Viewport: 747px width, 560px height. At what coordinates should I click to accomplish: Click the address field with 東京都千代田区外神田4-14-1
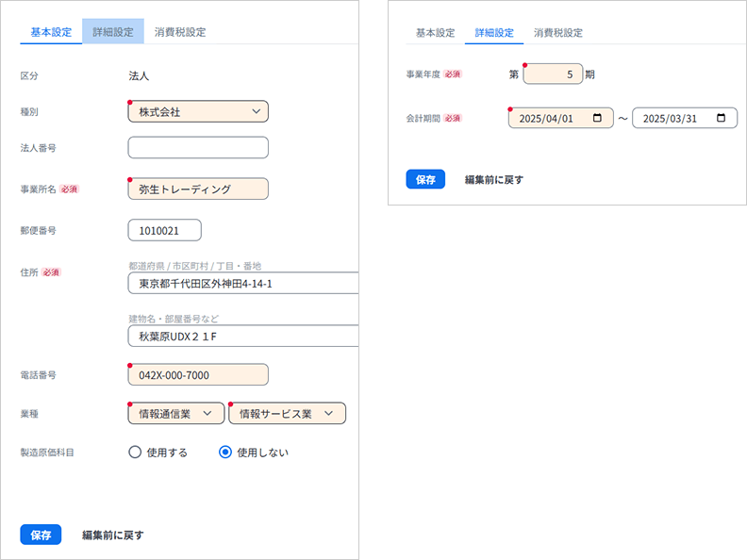point(242,284)
